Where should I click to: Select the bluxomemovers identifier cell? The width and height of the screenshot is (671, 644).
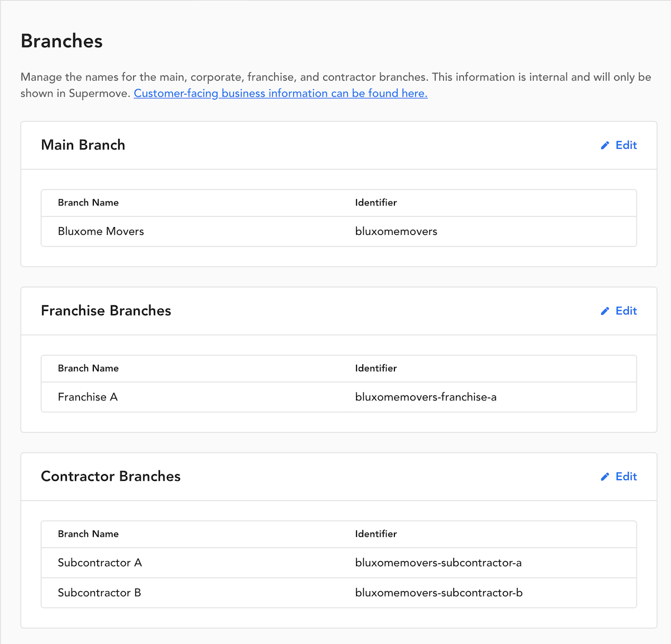(x=396, y=232)
